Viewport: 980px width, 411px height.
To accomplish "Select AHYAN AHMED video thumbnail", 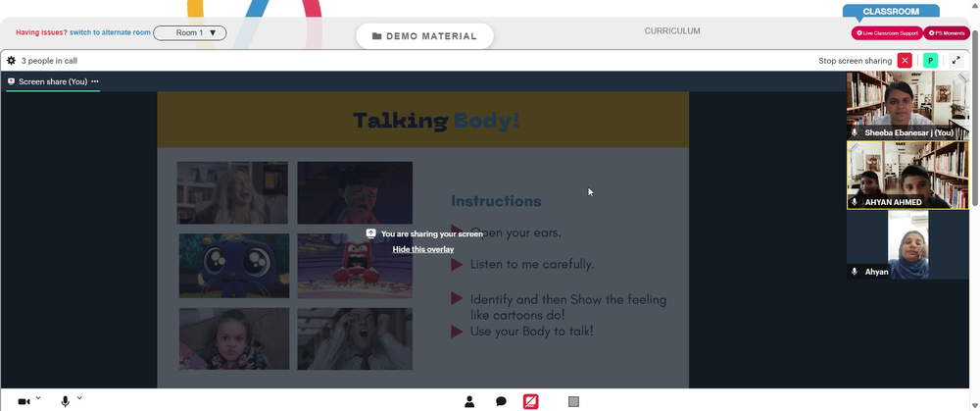I will (908, 175).
